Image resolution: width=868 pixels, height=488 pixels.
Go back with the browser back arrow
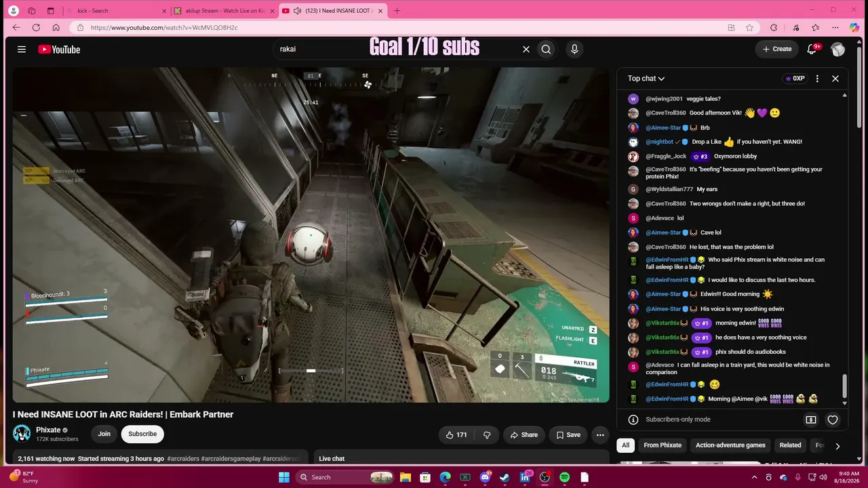click(x=16, y=27)
